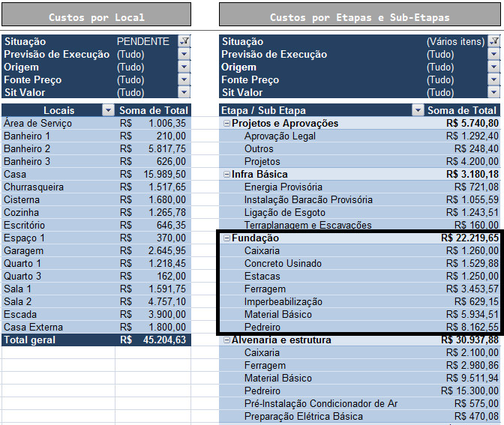Open Previsão de Execução filter in Etapas table

pos(494,54)
